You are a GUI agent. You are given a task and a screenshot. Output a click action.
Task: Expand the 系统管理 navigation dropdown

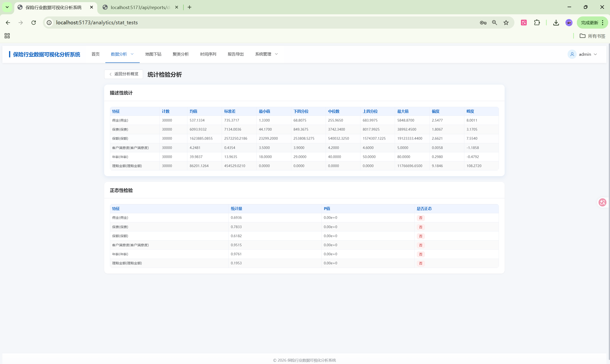pos(266,54)
